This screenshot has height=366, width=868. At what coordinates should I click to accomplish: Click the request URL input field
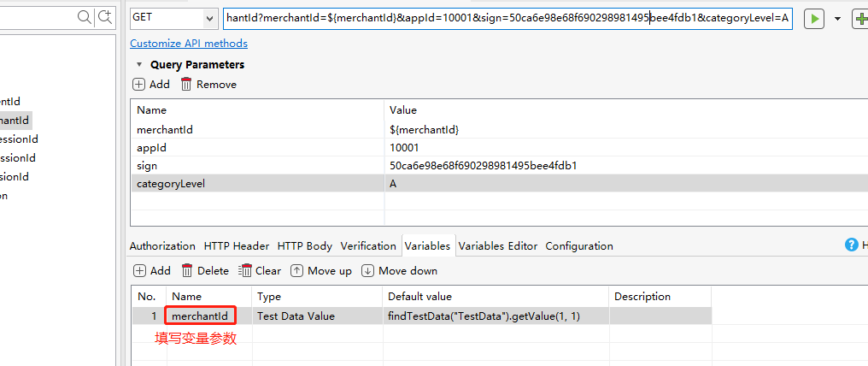click(x=507, y=18)
